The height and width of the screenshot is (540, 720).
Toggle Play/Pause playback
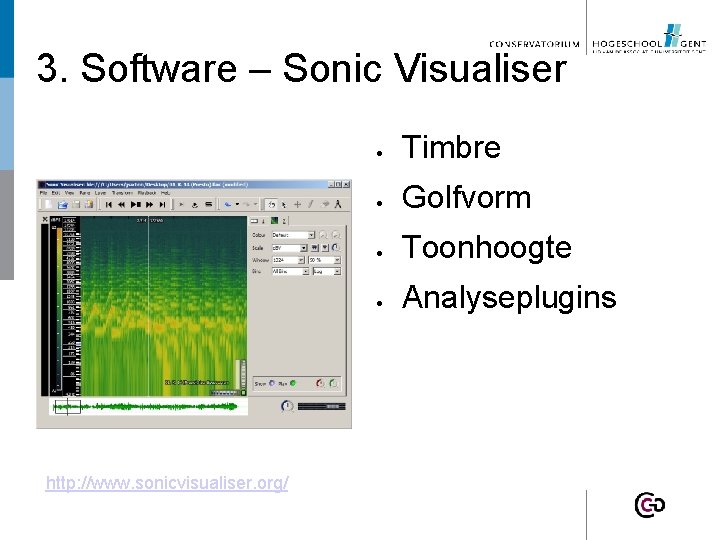tap(135, 204)
